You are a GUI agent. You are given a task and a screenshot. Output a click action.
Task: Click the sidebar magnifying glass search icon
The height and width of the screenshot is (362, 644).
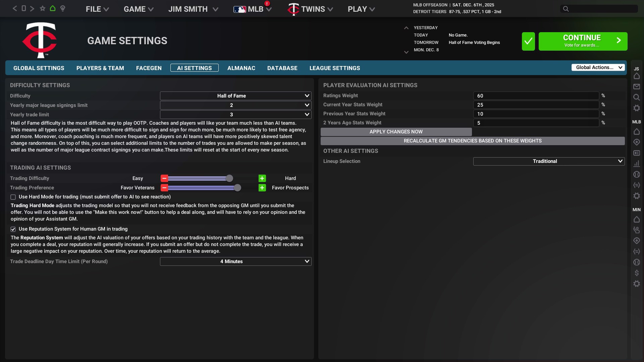tap(636, 97)
